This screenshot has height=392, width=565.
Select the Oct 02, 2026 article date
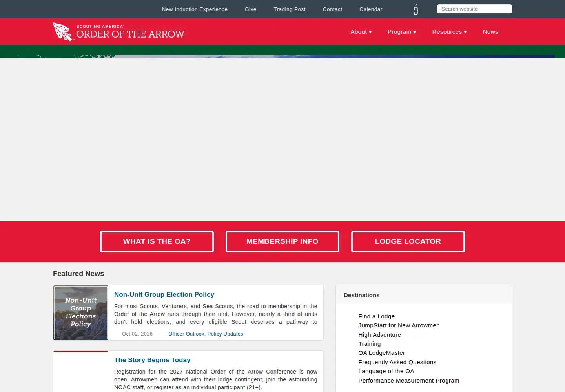pos(137,334)
